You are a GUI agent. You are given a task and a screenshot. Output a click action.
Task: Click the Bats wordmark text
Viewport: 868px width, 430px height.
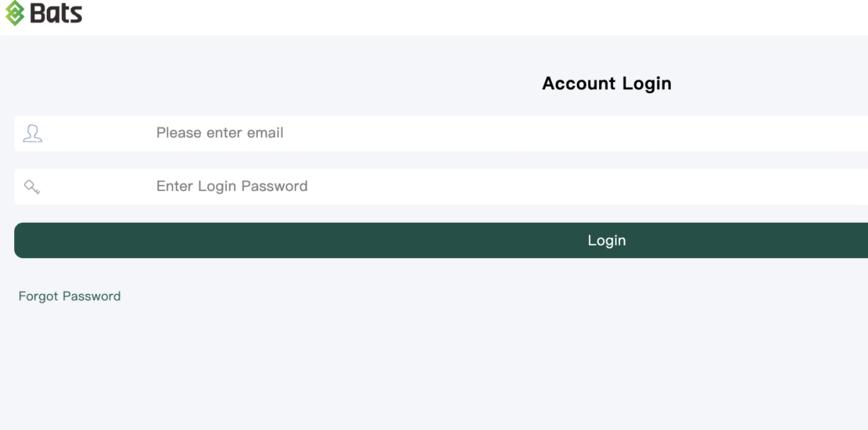[x=56, y=13]
